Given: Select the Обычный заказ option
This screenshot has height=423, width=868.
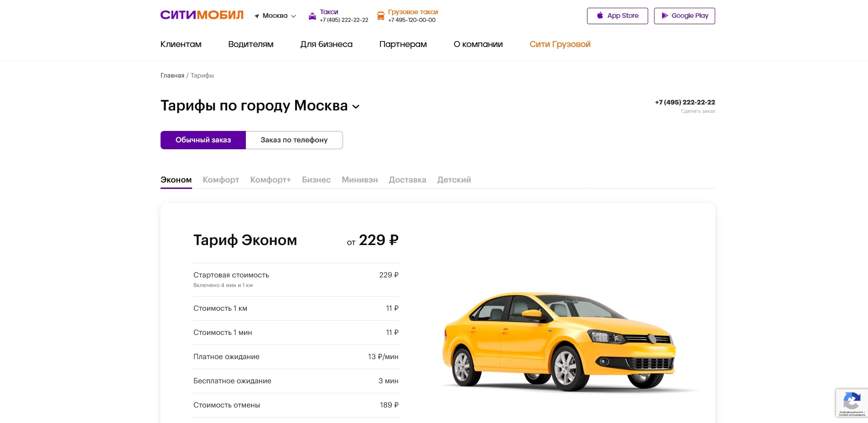Looking at the screenshot, I should point(203,140).
